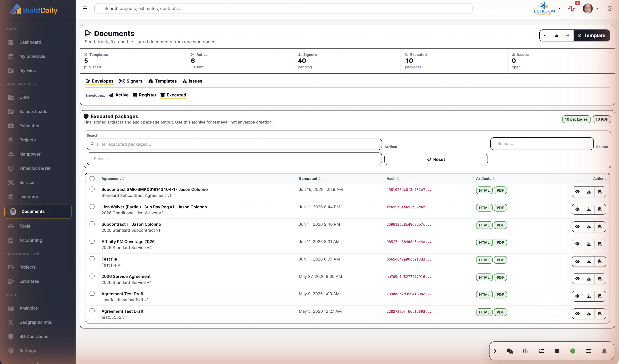Open the Artifact select dropdown

[x=542, y=144]
